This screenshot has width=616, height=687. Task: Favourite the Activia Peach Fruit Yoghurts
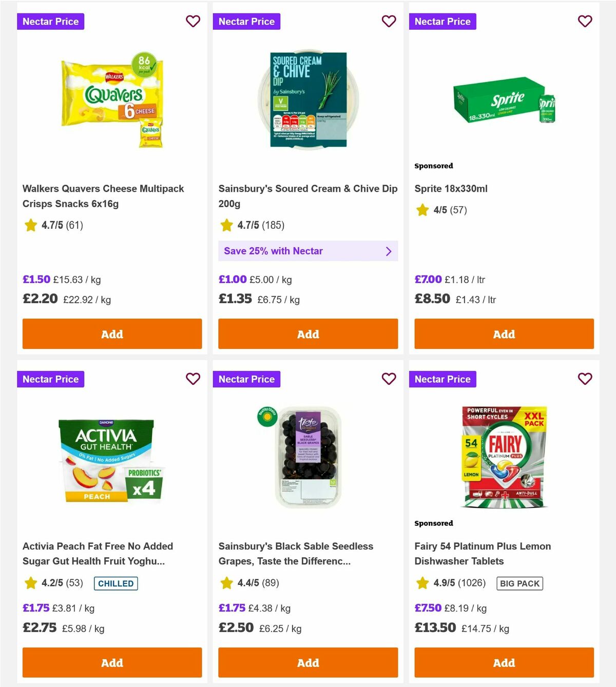pyautogui.click(x=193, y=379)
